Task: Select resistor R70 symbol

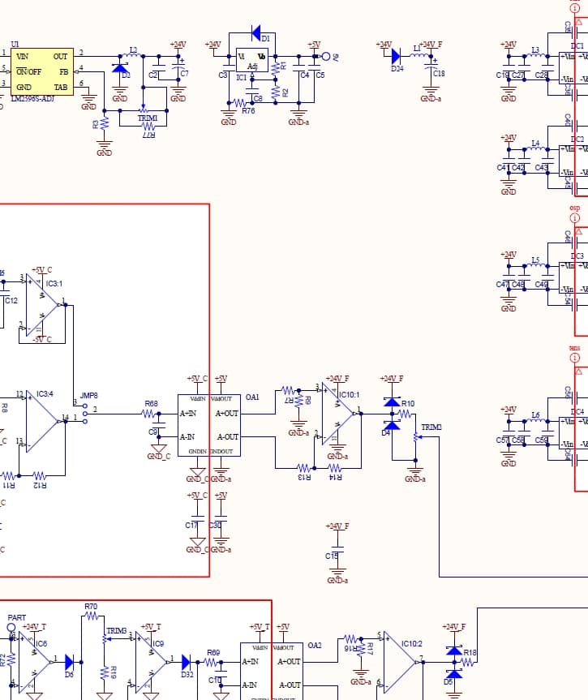Action: point(92,616)
